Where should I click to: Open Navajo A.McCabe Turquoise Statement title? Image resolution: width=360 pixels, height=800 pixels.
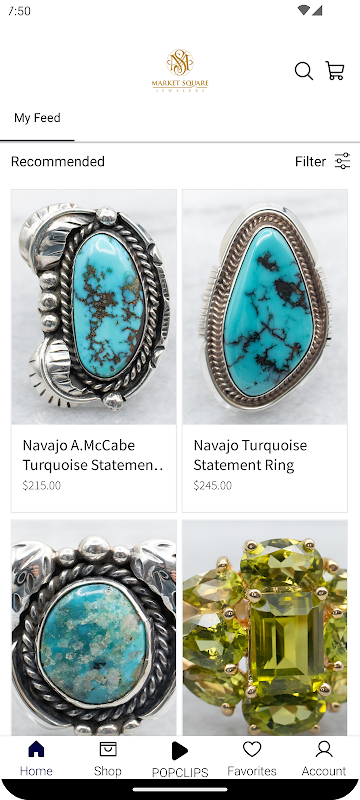[x=93, y=455]
